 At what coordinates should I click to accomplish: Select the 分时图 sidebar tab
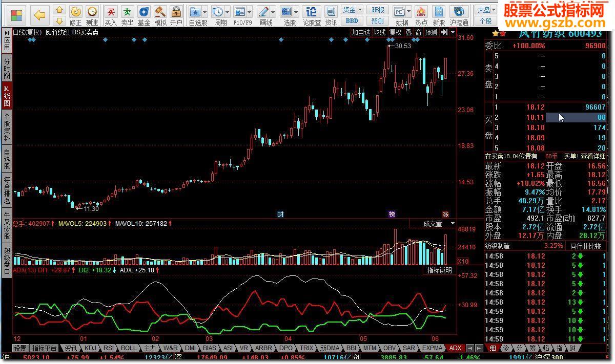[x=7, y=68]
